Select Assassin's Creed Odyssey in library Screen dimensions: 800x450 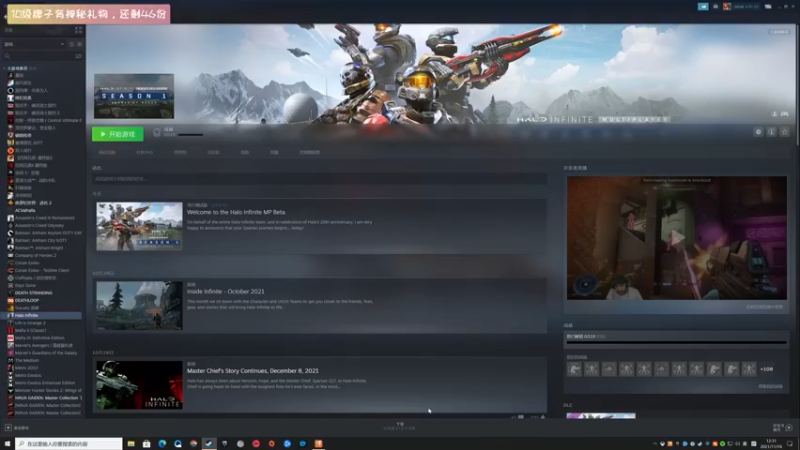39,226
